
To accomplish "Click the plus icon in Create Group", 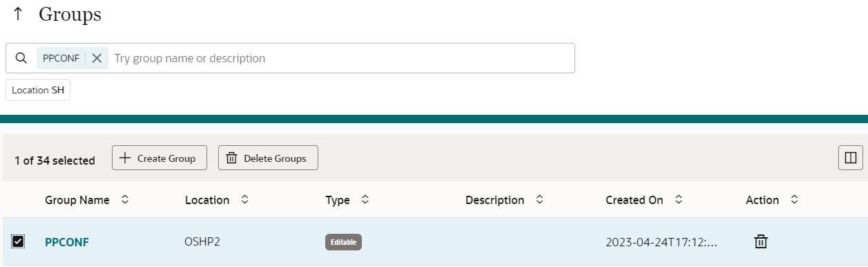I will [125, 158].
